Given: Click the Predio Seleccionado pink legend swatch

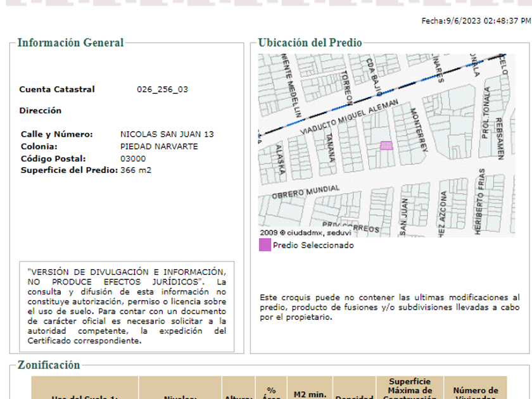Looking at the screenshot, I should pyautogui.click(x=265, y=245).
